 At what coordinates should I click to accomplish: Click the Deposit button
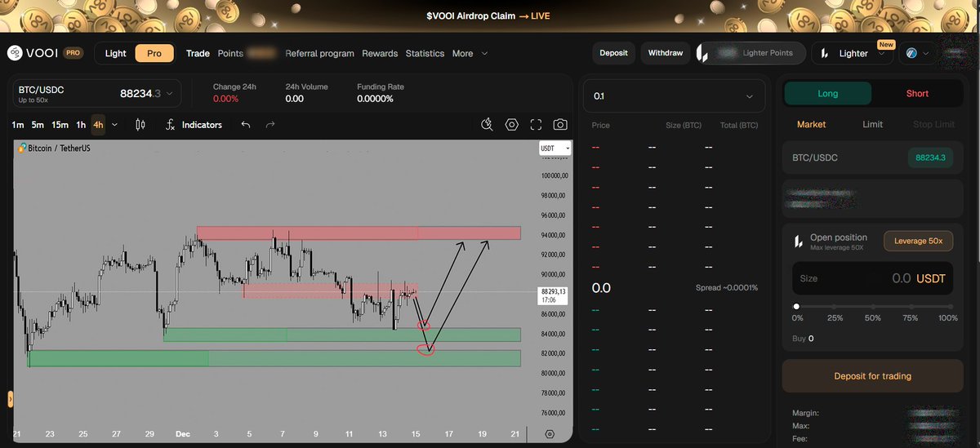(x=613, y=53)
